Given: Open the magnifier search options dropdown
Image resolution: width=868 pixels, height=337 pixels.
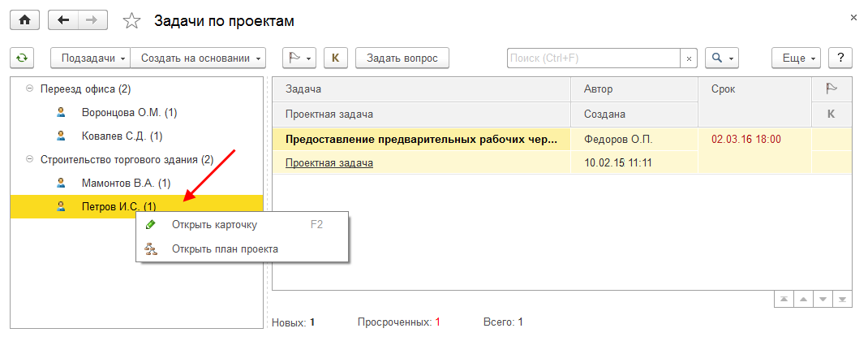Looking at the screenshot, I should point(721,58).
